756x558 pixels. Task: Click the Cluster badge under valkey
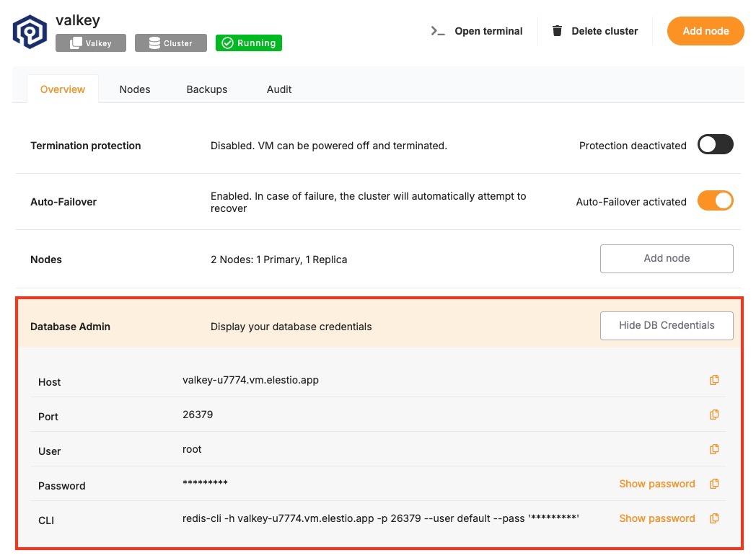(171, 43)
